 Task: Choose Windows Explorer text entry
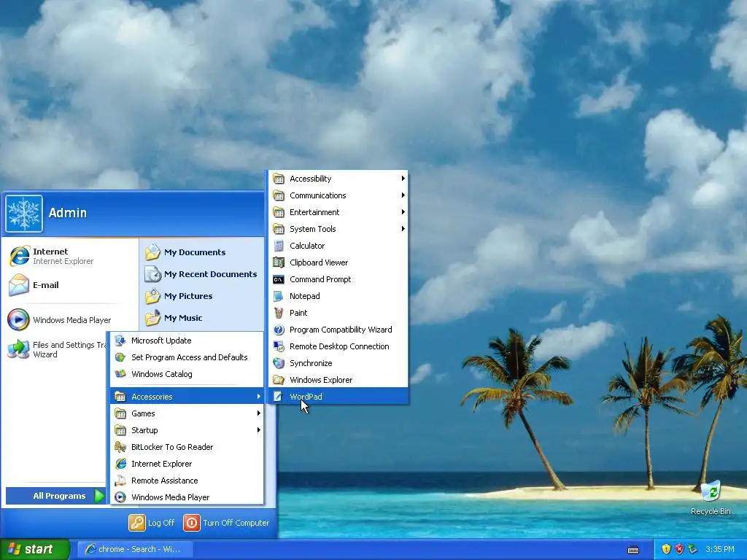321,380
